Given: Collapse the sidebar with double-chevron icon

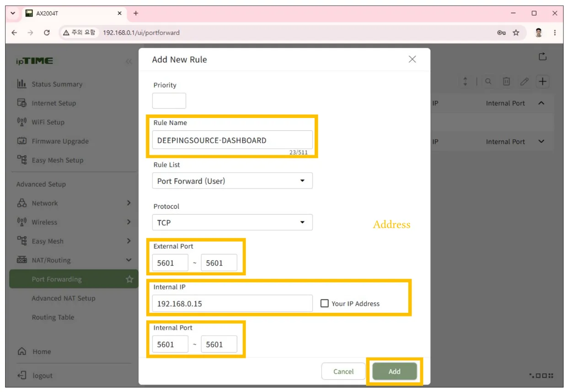Looking at the screenshot, I should [128, 61].
